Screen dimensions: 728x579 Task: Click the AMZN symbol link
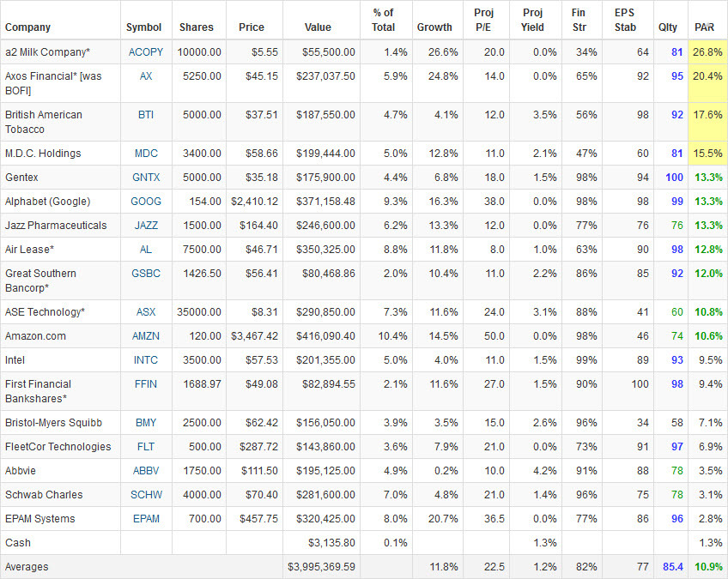pos(146,336)
